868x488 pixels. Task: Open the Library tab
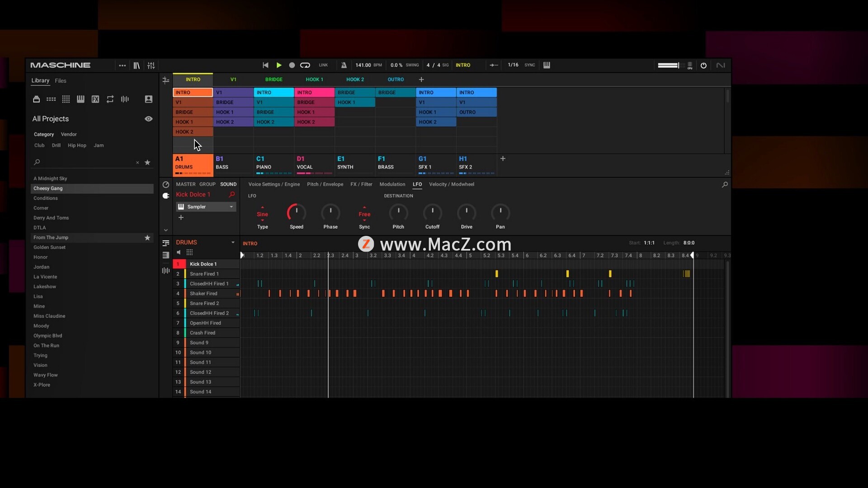[40, 80]
